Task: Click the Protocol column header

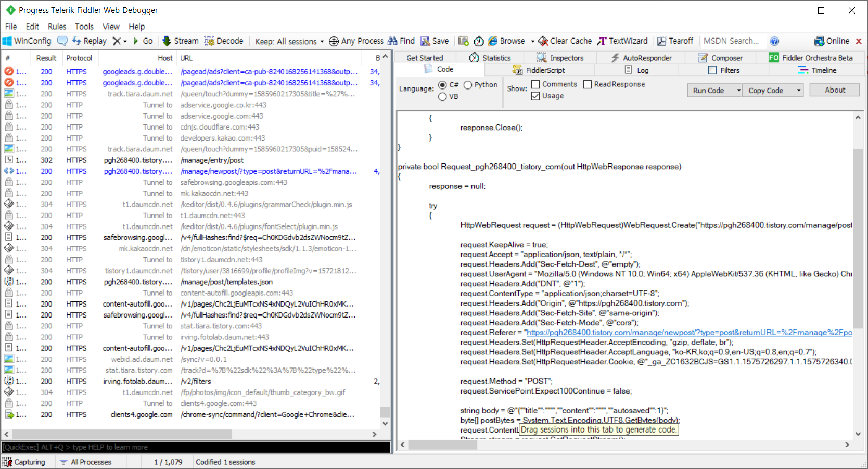Action: click(x=79, y=58)
